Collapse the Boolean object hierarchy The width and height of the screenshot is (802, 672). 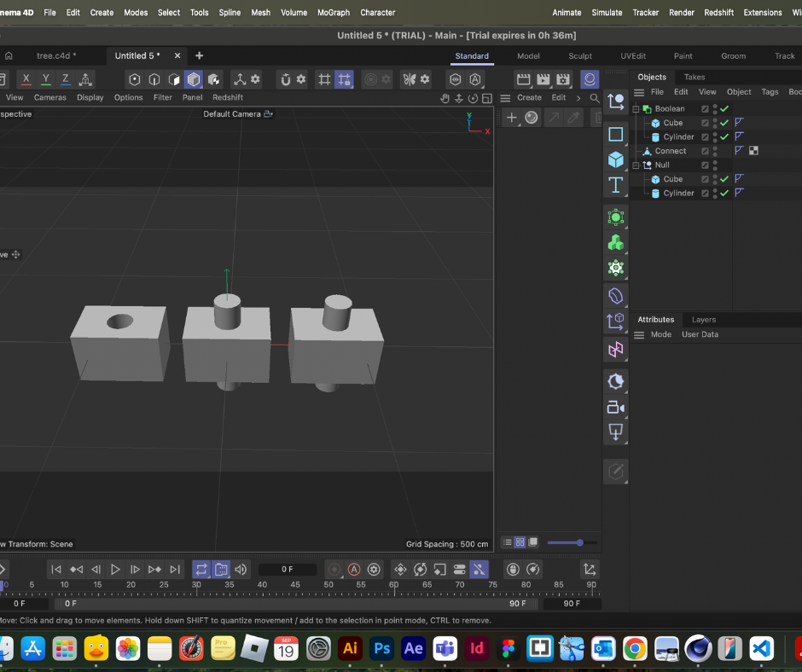(635, 108)
